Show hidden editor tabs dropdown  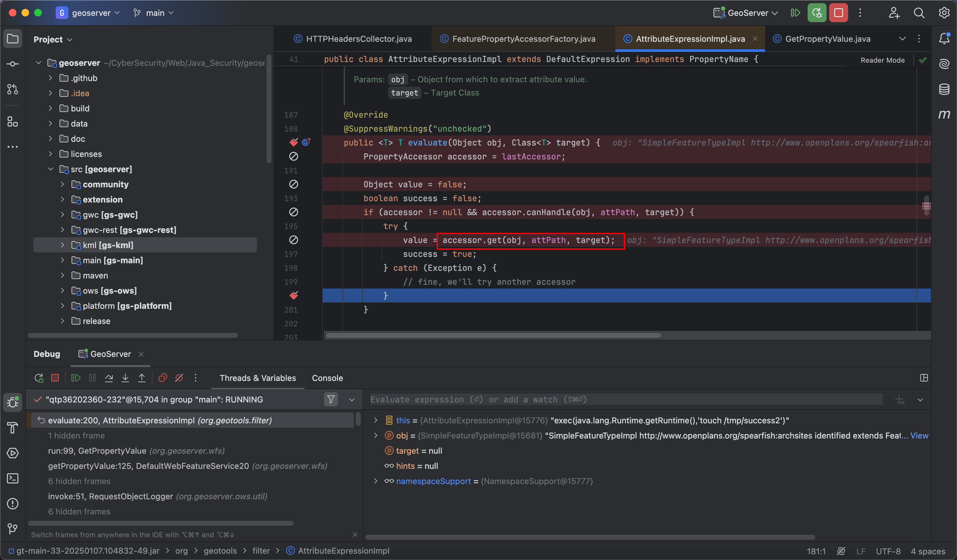click(x=902, y=39)
